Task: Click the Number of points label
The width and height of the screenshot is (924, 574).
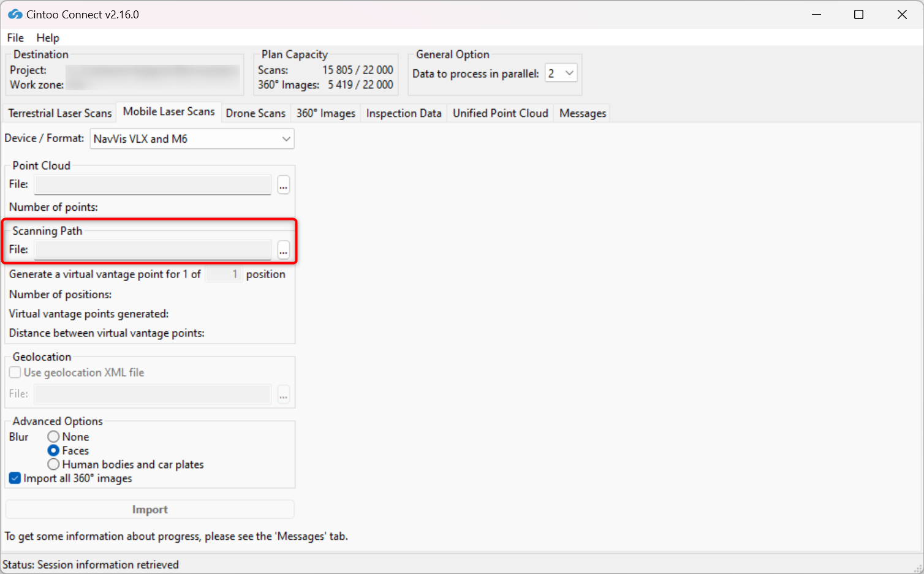Action: [53, 207]
